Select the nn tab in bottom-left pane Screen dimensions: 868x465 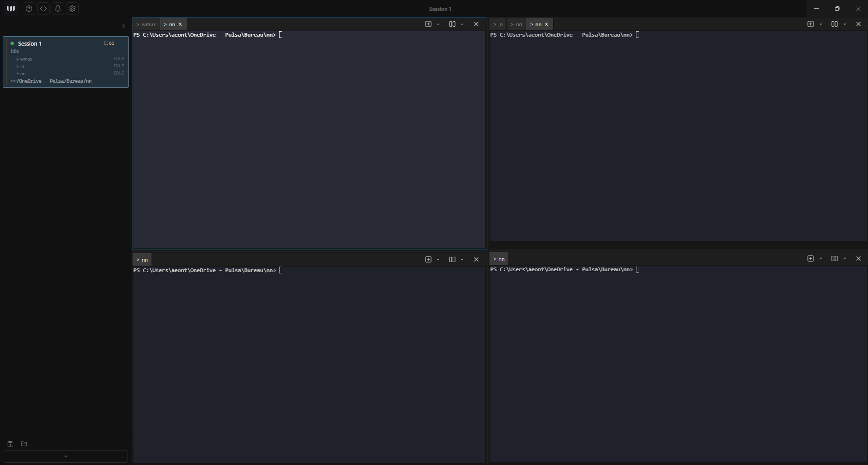point(142,260)
